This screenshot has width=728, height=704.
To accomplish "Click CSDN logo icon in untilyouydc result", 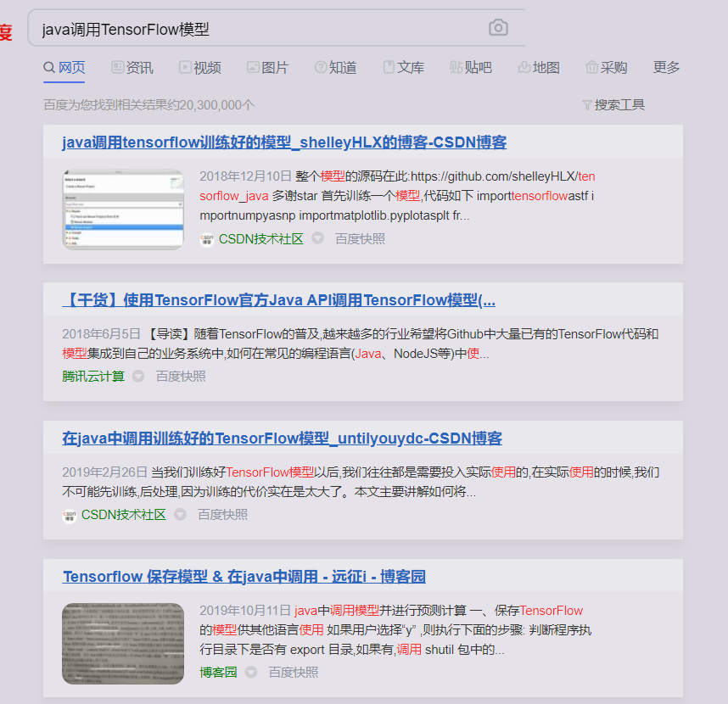I will [70, 515].
